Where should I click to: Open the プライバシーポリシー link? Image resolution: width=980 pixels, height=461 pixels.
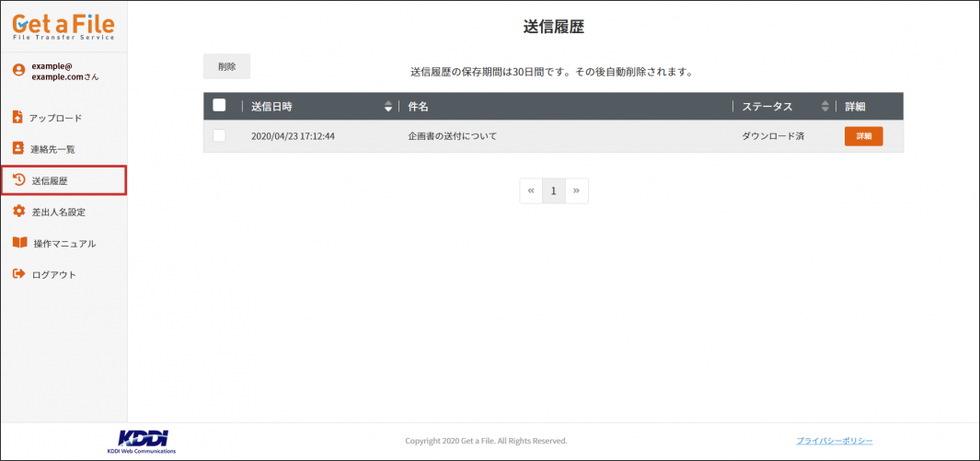[x=834, y=441]
